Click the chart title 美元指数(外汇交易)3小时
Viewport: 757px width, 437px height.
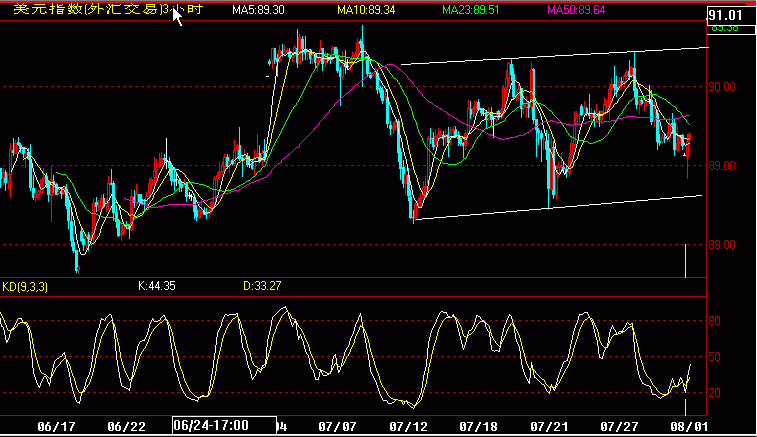tap(108, 9)
